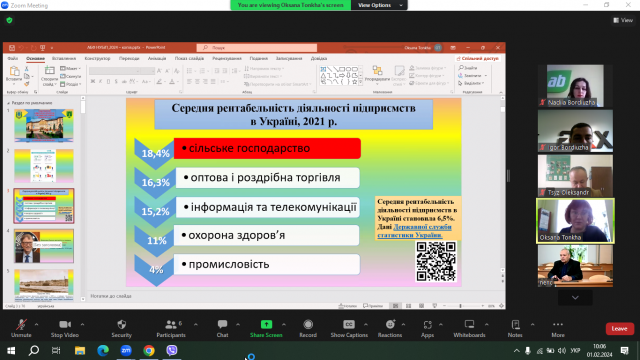Viewport: 640px width, 360px height.
Task: Show more participant videos with the down chevron
Action: [575, 298]
